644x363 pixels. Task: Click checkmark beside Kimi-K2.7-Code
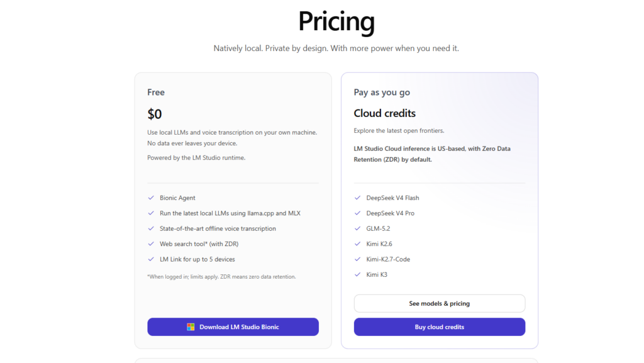(x=357, y=260)
